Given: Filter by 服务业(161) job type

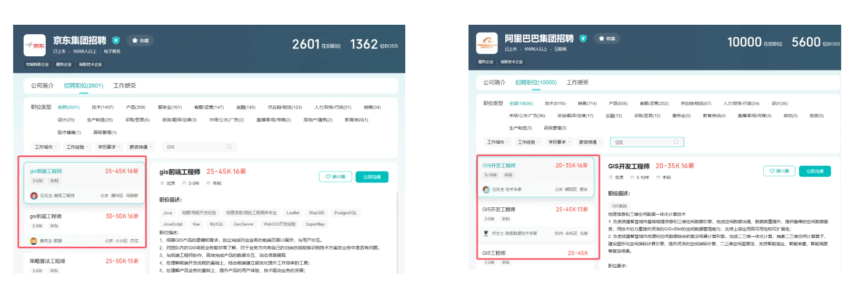Looking at the screenshot, I should pos(170,107).
